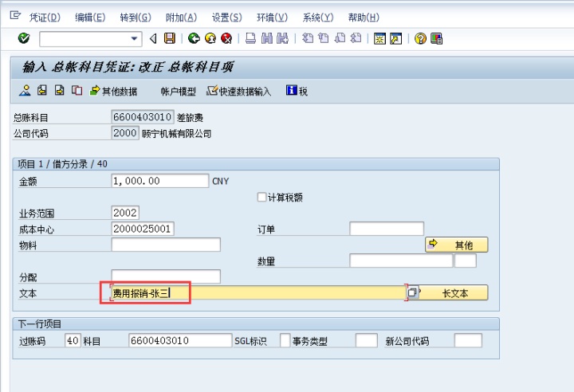Click the SGL标识 field
The image size is (574, 392).
point(285,340)
